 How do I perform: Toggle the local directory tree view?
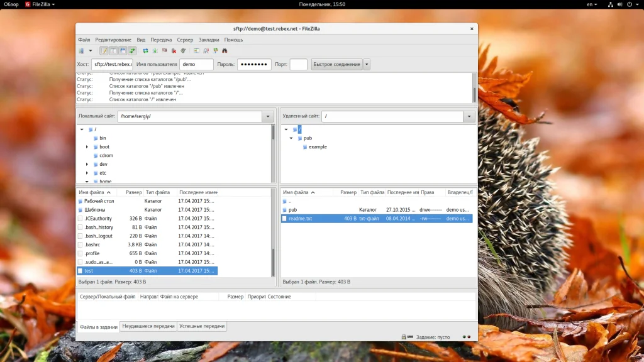[x=113, y=50]
